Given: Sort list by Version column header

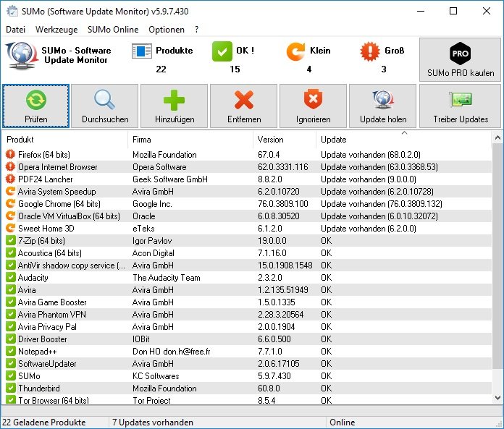Looking at the screenshot, I should pos(285,140).
